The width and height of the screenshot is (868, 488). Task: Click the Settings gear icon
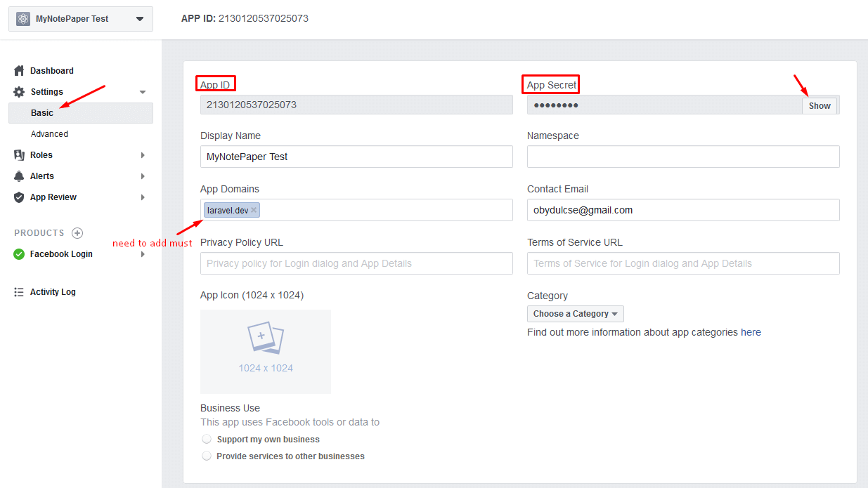[19, 92]
